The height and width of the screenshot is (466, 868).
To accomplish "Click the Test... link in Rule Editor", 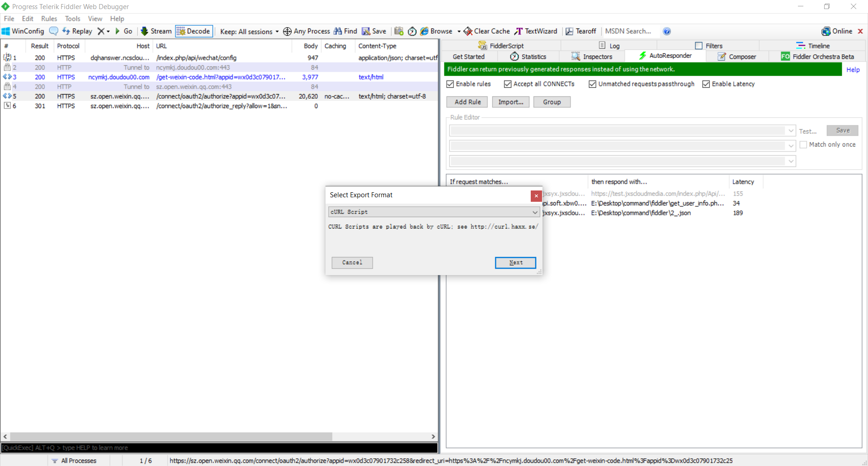I will 807,132.
